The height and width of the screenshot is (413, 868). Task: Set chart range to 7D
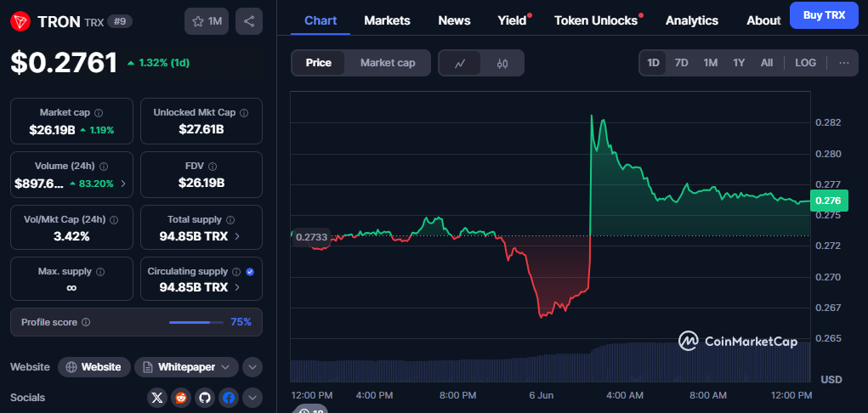[x=682, y=63]
